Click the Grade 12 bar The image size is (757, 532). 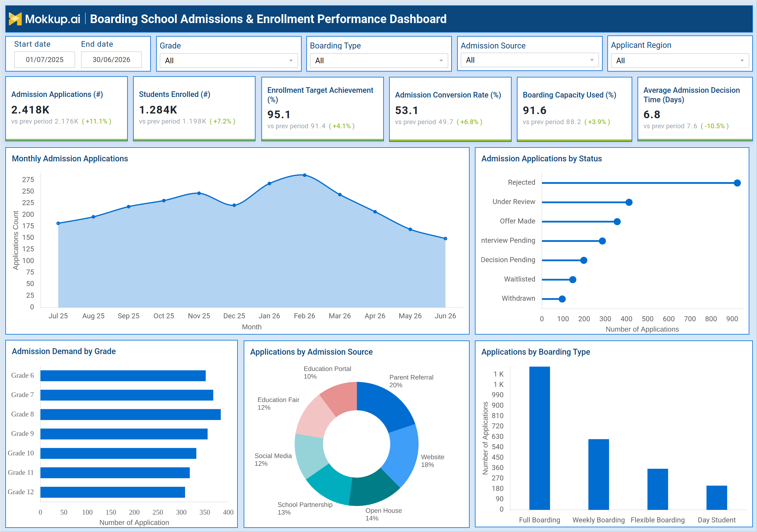(113, 492)
